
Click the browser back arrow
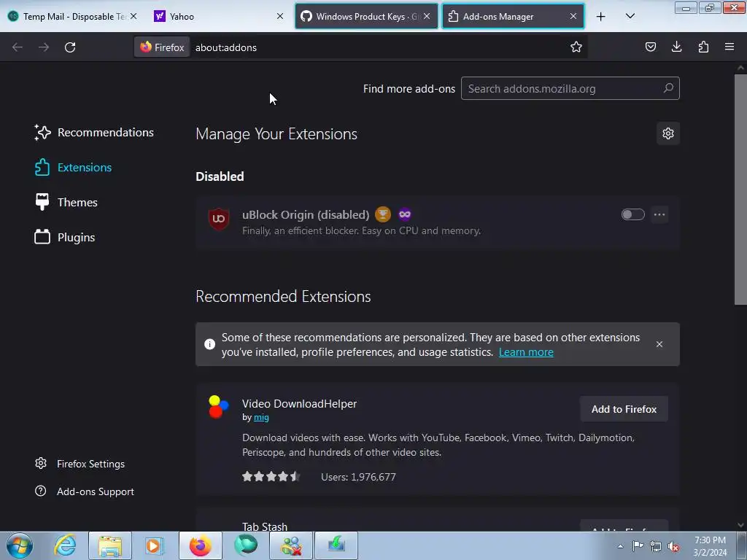pyautogui.click(x=18, y=47)
